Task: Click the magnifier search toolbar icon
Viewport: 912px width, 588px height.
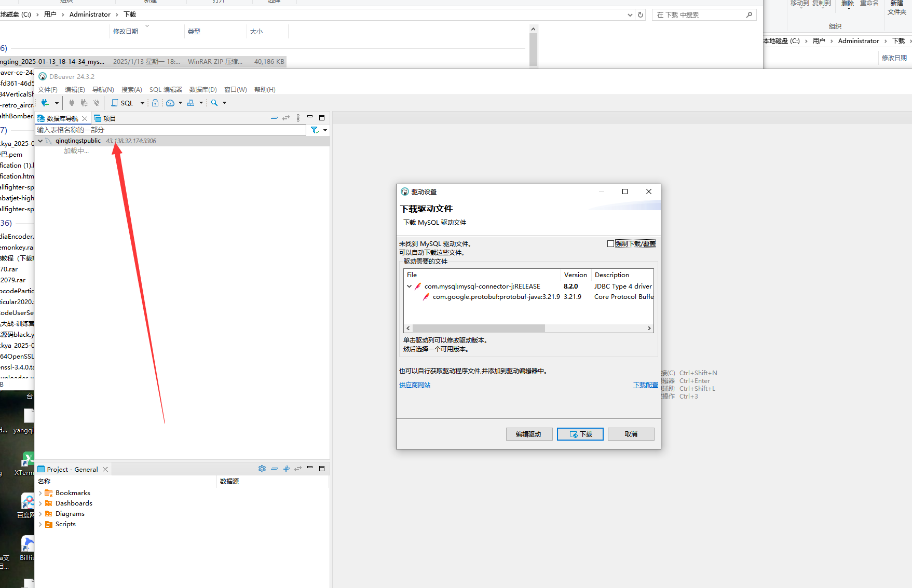Action: [x=214, y=103]
